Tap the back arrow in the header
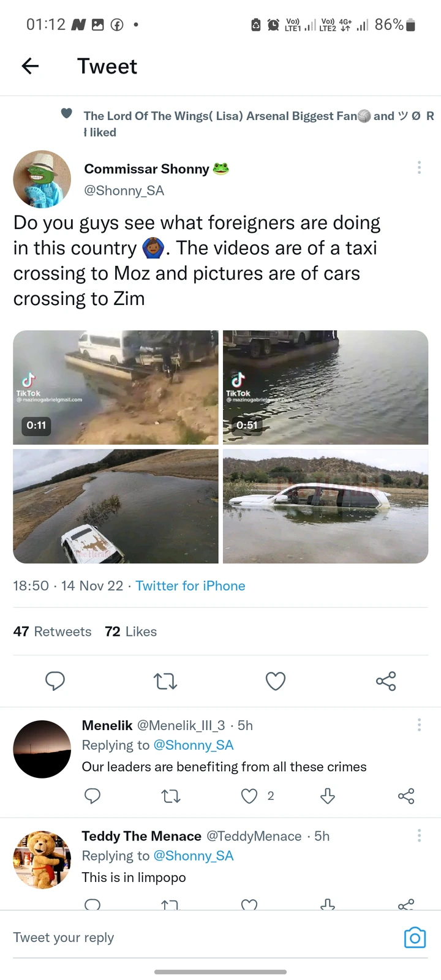441x980 pixels. 30,66
